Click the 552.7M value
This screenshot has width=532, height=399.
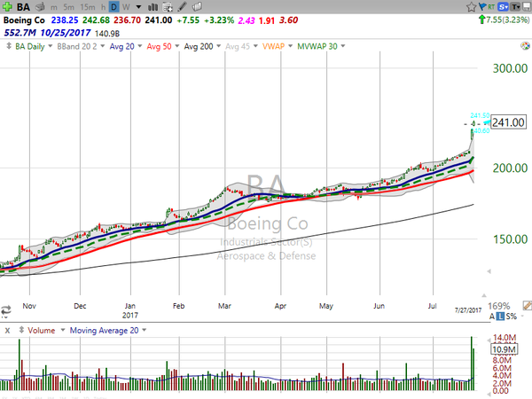point(20,33)
